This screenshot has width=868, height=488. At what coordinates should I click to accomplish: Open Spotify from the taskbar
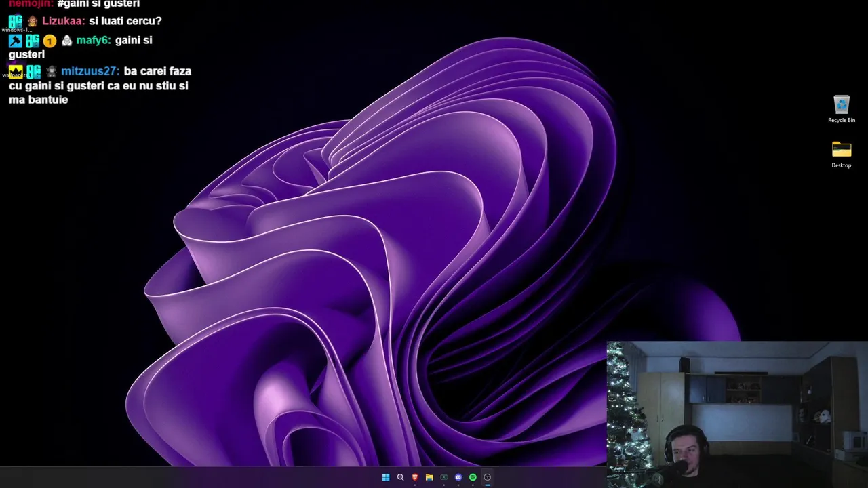[x=473, y=477]
